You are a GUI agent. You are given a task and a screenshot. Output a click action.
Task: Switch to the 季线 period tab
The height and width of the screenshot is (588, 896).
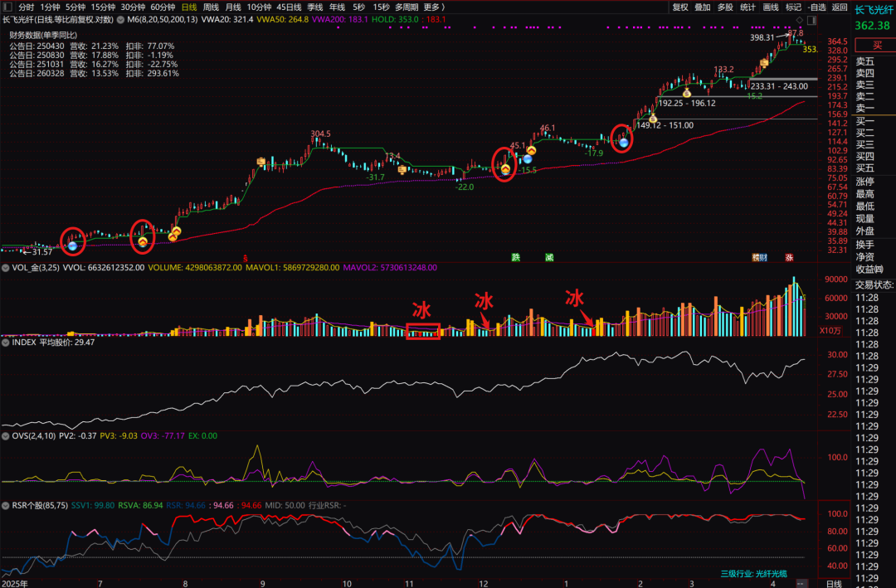pos(315,7)
